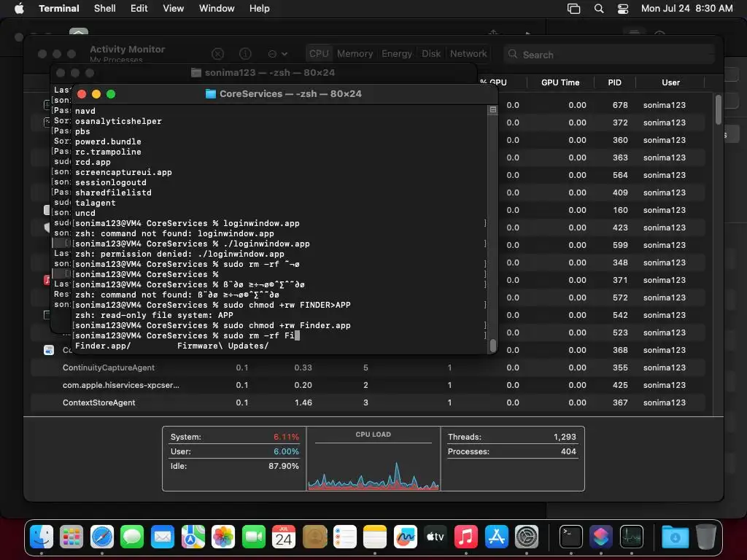
Task: Click sonima123 terminal window title bar
Action: (264, 73)
